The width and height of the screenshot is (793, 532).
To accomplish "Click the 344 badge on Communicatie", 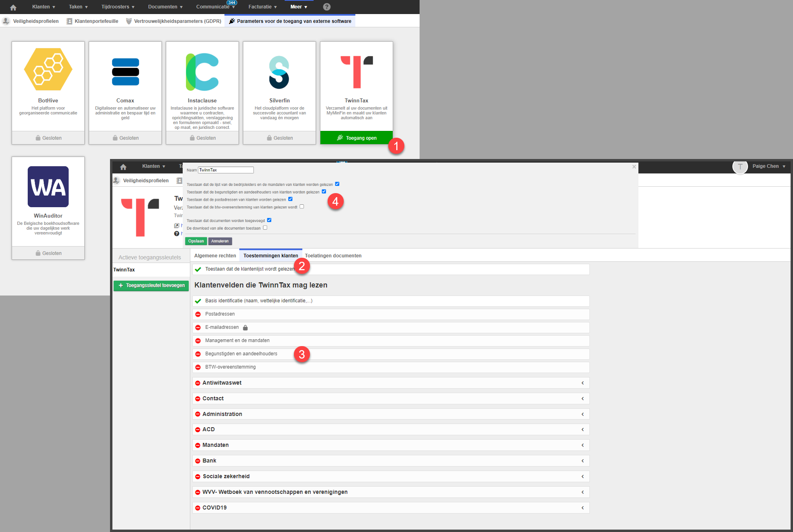I will pos(232,3).
